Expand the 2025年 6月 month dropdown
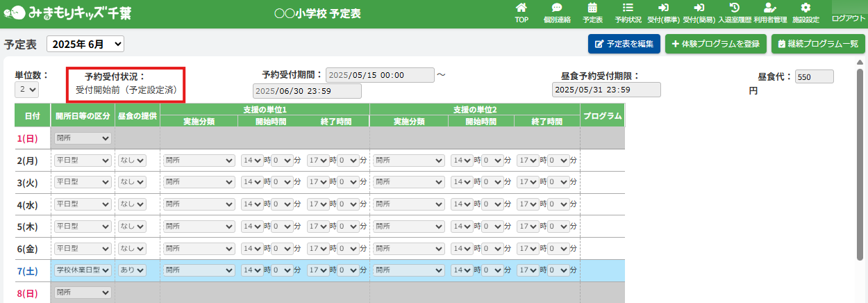 [x=85, y=44]
